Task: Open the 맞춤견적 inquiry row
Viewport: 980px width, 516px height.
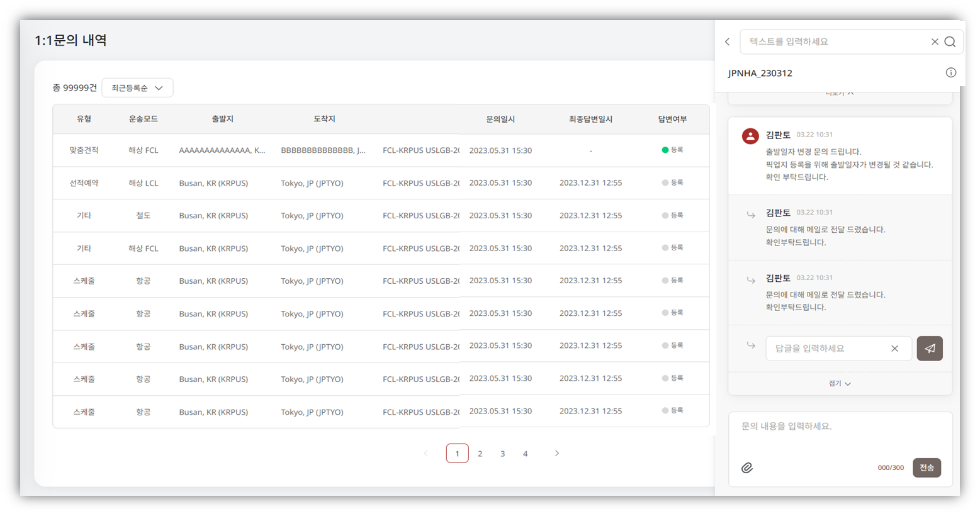Action: click(x=84, y=150)
